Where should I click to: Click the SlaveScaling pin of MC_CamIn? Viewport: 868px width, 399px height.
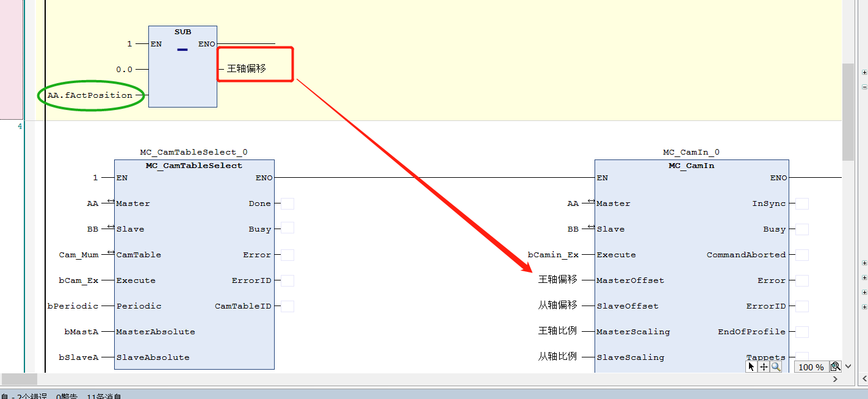(x=631, y=357)
